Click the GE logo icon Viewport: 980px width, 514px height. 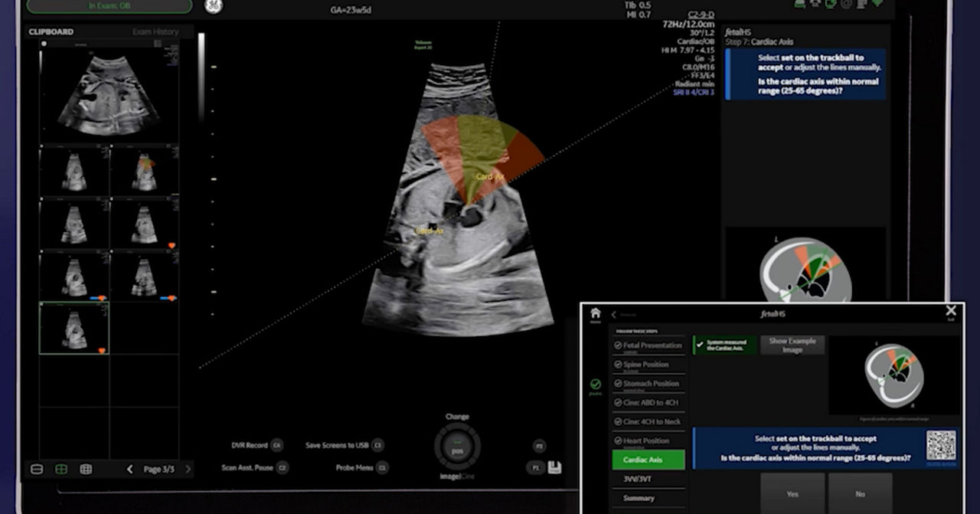coord(213,7)
